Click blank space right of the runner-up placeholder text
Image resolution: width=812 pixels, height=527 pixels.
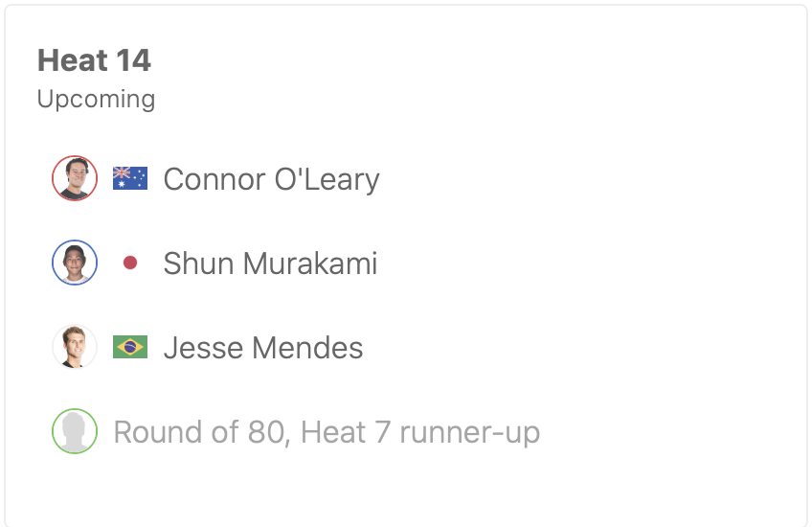tap(670, 432)
